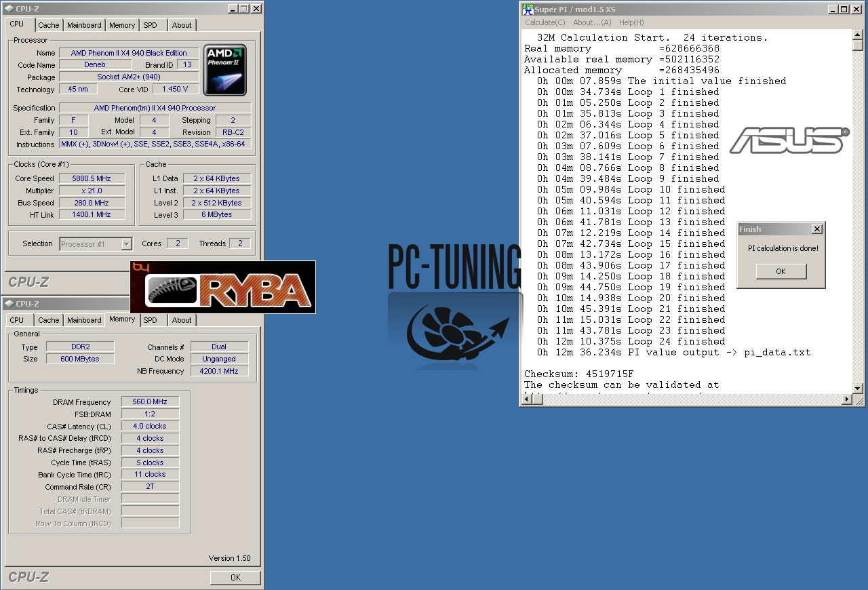This screenshot has width=868, height=590.
Task: Click the CPU-Z title bar icon of top window
Action: (x=9, y=9)
